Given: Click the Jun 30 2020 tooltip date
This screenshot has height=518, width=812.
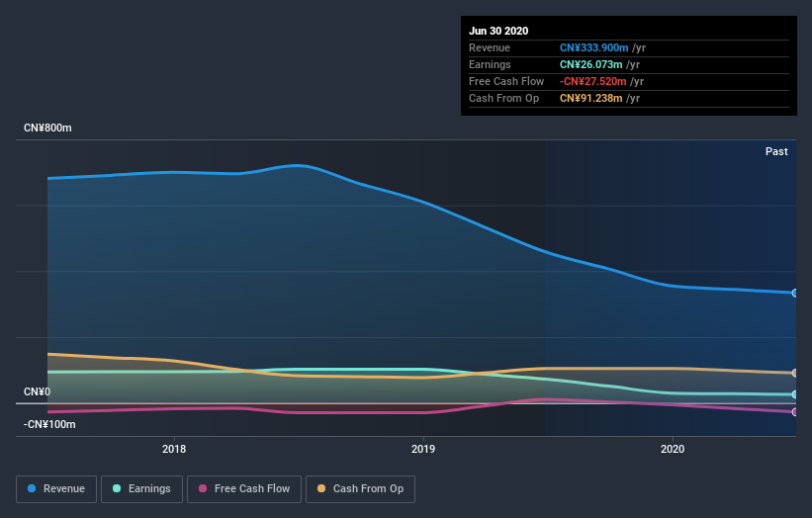Looking at the screenshot, I should (498, 31).
